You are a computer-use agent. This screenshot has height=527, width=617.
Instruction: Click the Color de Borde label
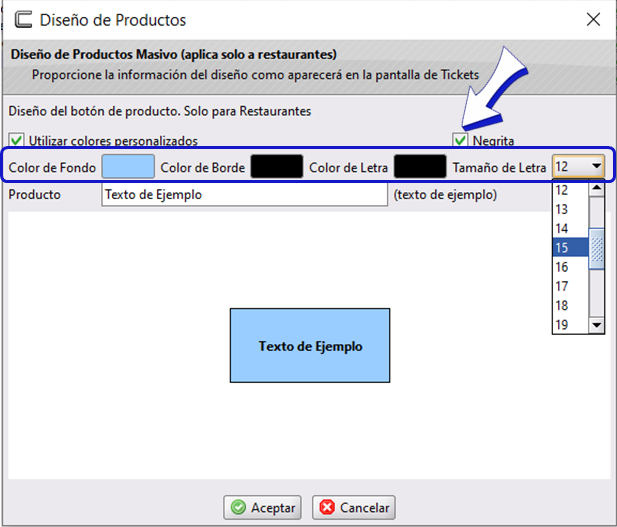(x=203, y=168)
